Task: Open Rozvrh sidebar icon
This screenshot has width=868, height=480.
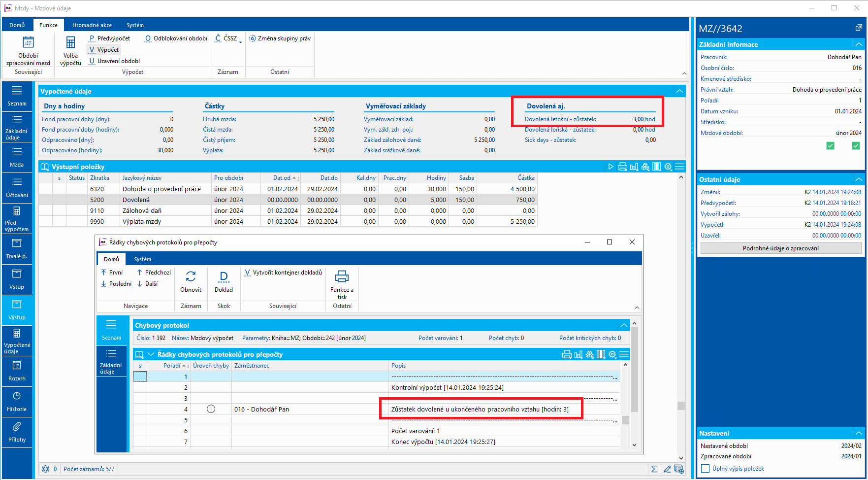Action: 17,366
